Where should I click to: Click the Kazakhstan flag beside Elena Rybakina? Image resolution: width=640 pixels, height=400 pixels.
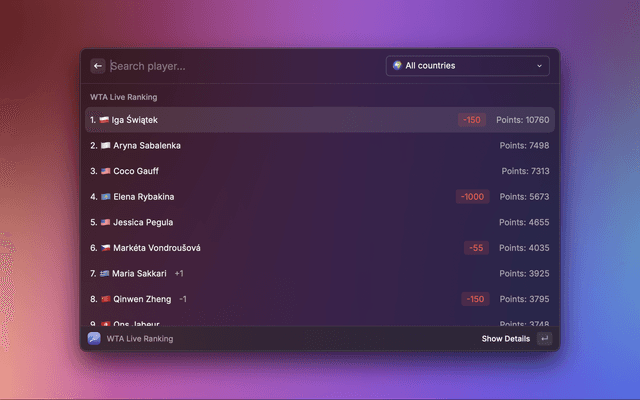pos(105,197)
